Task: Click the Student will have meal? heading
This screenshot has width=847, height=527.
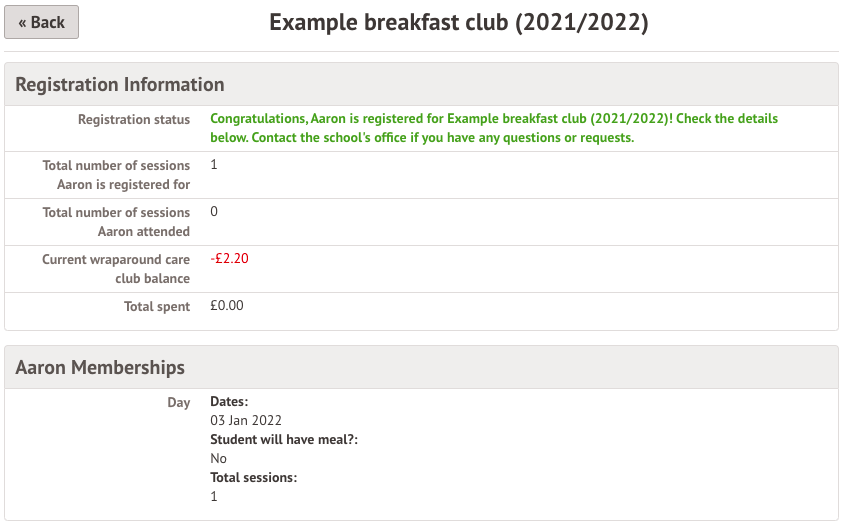Action: [x=284, y=440]
